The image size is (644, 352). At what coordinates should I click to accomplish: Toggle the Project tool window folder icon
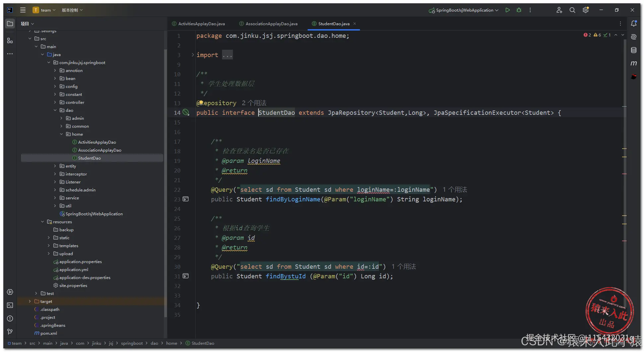pyautogui.click(x=10, y=24)
